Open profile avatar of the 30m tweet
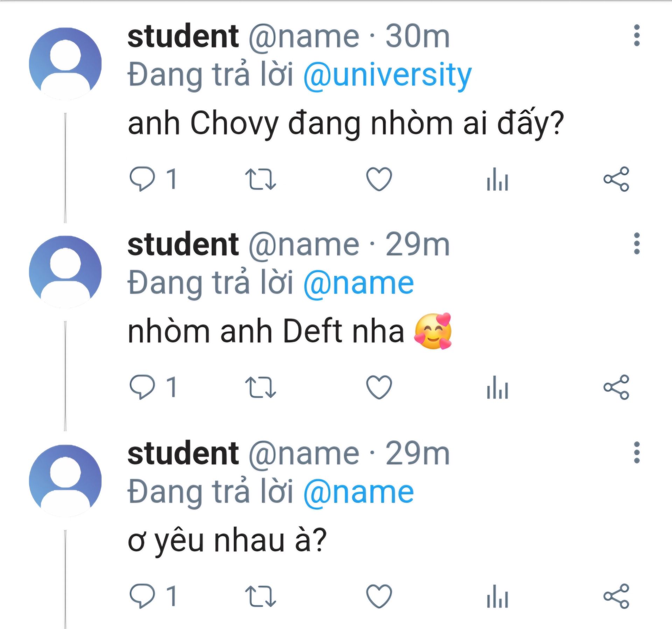672x629 pixels. tap(65, 64)
